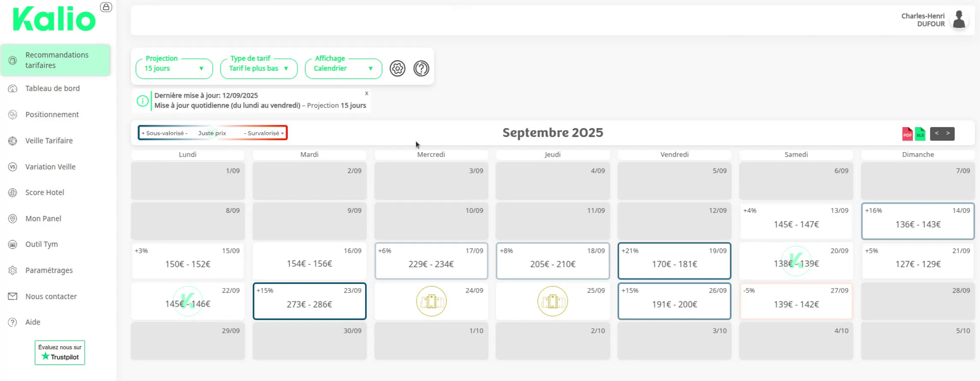Screen dimensions: 980x381
Task: Open the settings gear icon next to Affichage
Action: point(397,68)
